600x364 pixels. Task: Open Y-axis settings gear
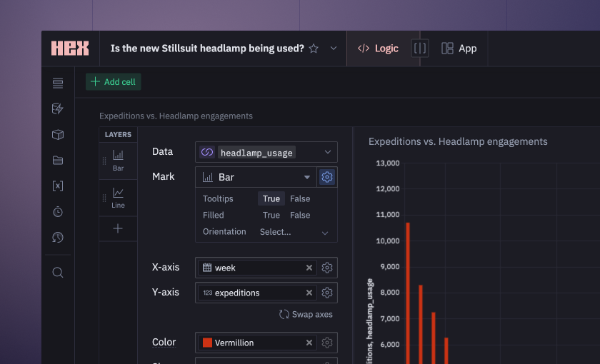coord(327,293)
